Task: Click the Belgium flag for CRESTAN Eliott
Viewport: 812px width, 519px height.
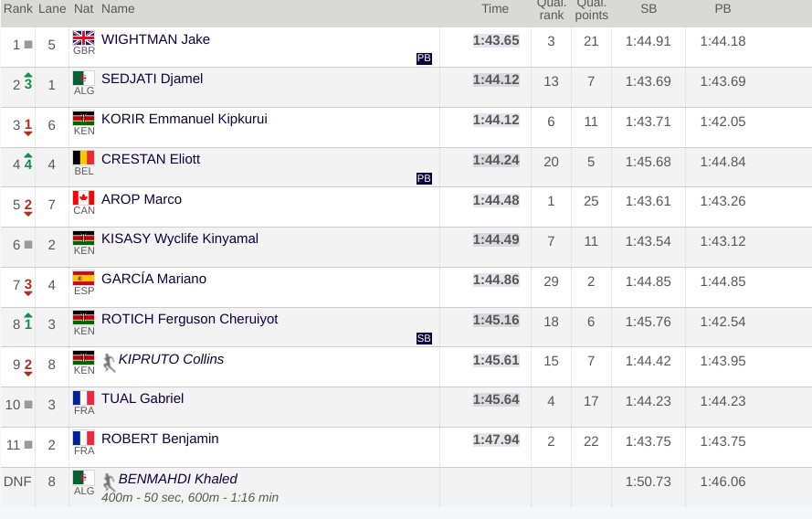Action: click(x=83, y=157)
